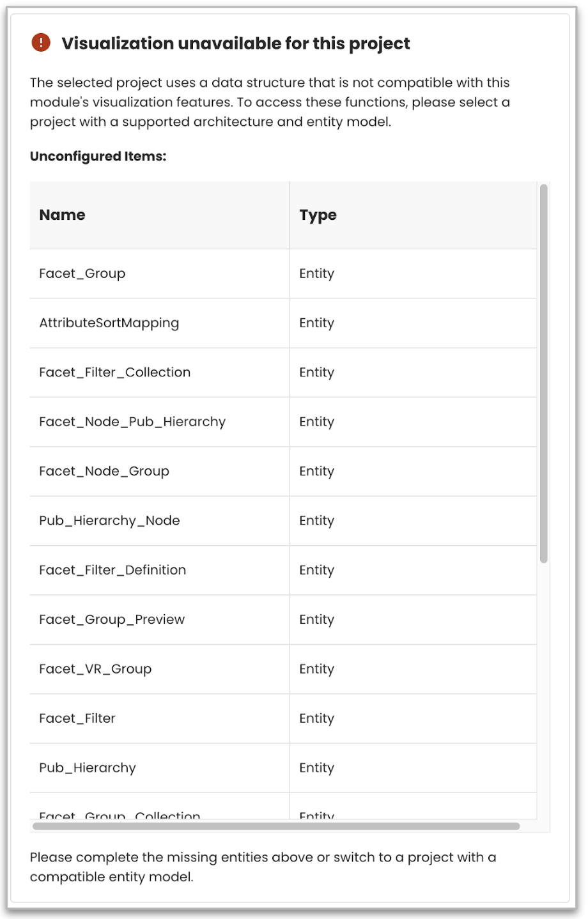
Task: Click the red error alert icon
Action: pos(41,43)
